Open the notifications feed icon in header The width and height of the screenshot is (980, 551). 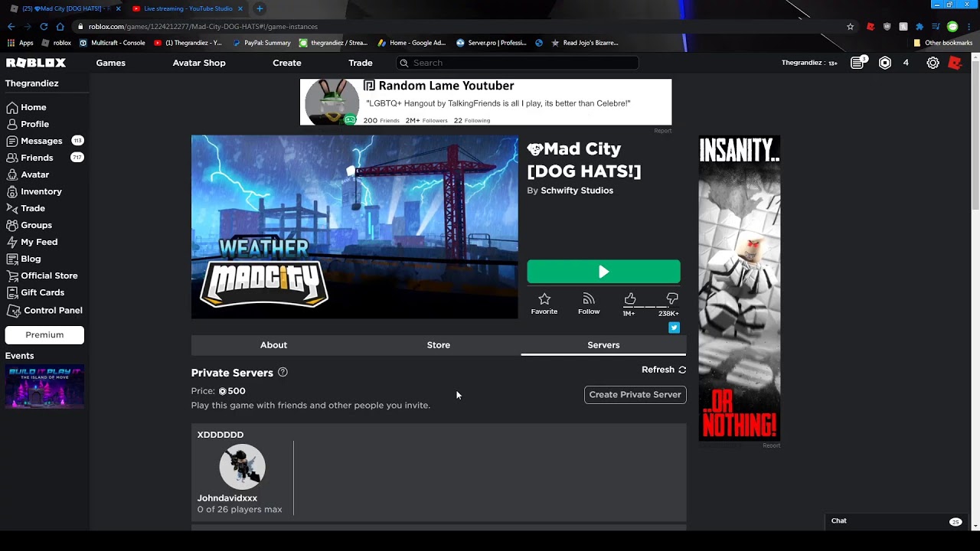pyautogui.click(x=857, y=63)
